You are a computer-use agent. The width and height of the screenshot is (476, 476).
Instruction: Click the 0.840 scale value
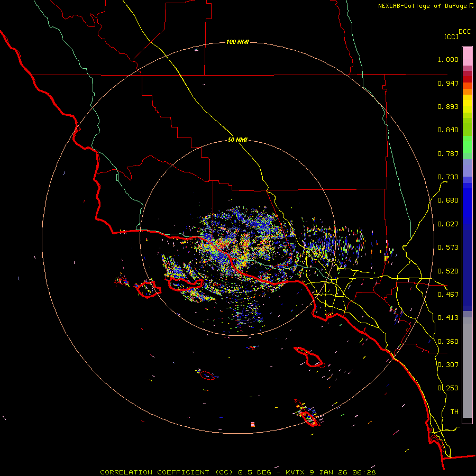(x=448, y=130)
